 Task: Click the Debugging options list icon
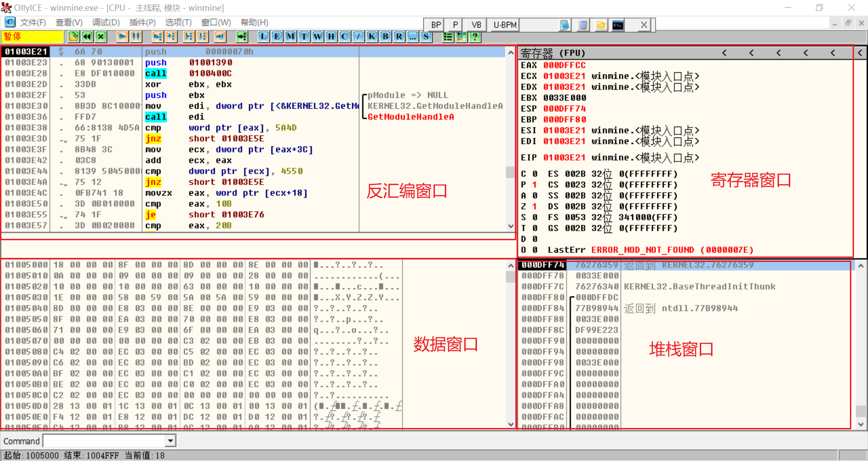click(448, 37)
